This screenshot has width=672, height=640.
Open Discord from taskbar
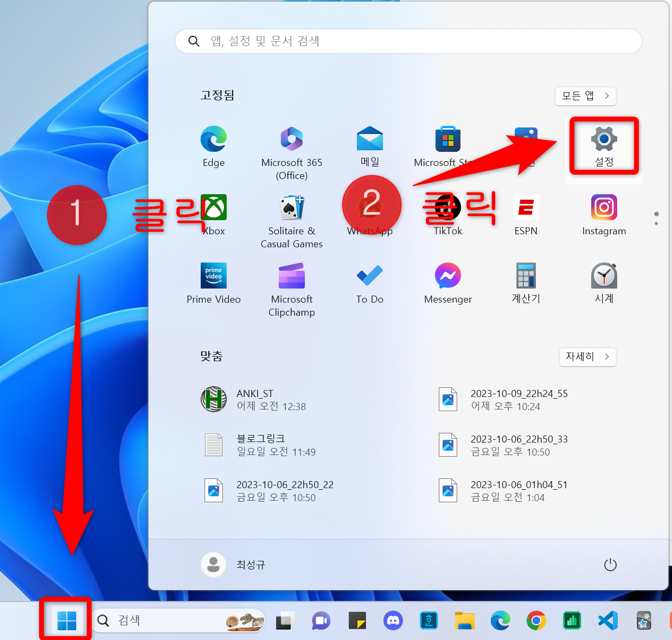[x=393, y=620]
